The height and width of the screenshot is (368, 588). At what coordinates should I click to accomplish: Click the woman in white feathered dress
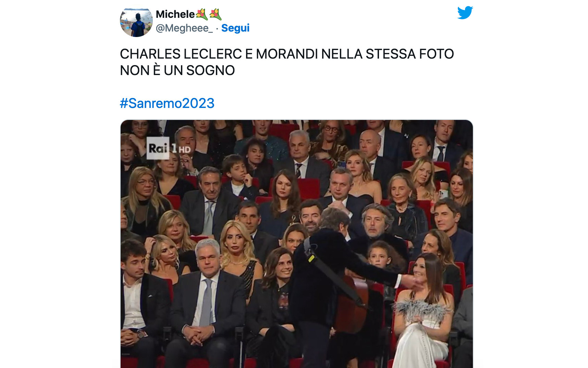[x=423, y=308]
